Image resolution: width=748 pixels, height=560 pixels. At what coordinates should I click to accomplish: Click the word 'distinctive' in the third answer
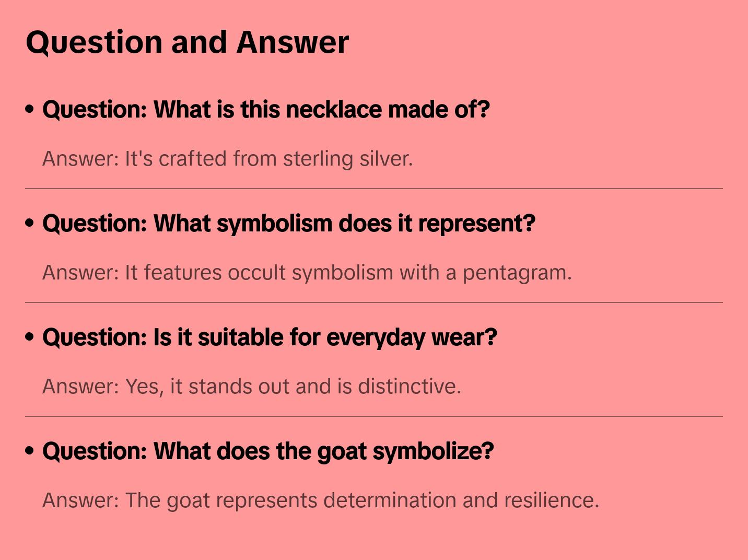pyautogui.click(x=409, y=387)
